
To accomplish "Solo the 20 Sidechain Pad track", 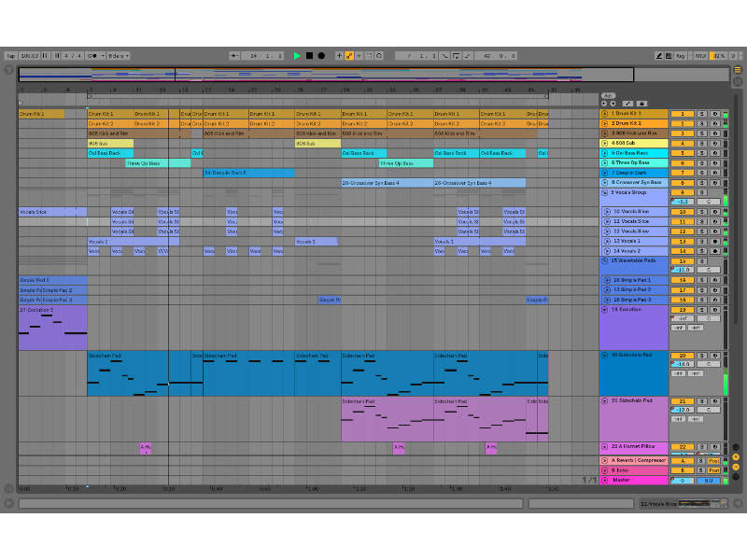I will [701, 356].
